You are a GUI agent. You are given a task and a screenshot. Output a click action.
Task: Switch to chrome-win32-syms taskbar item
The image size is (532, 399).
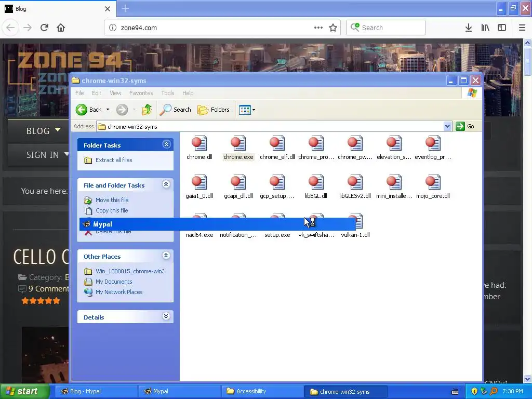[345, 391]
